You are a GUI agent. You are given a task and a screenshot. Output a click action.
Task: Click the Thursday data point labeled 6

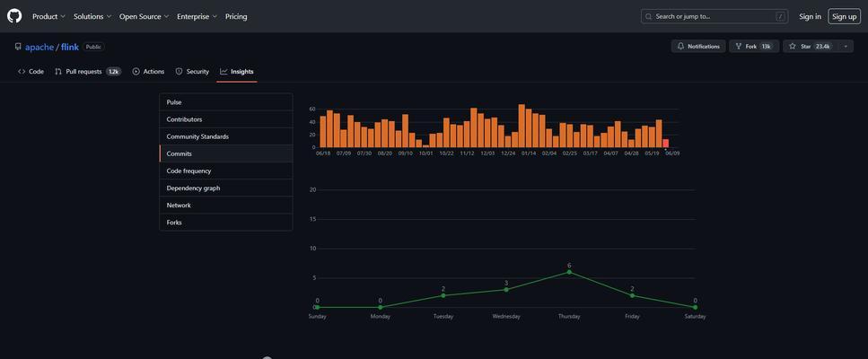[x=569, y=272]
